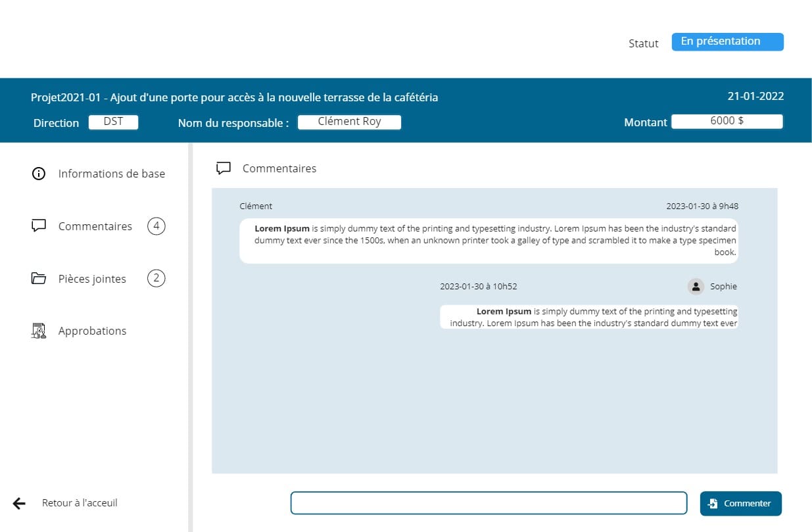Click the timestamp 2023-01-30 à 10h52

(x=479, y=287)
